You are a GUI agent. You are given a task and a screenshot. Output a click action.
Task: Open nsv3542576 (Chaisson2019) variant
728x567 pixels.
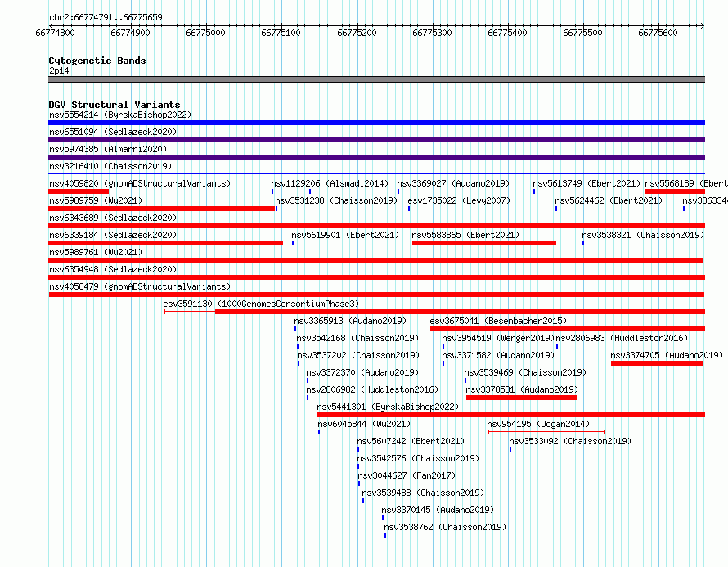tap(418, 458)
